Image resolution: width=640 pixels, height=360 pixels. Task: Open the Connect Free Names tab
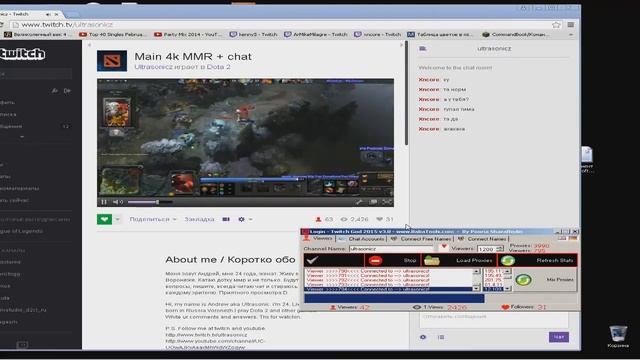422,239
